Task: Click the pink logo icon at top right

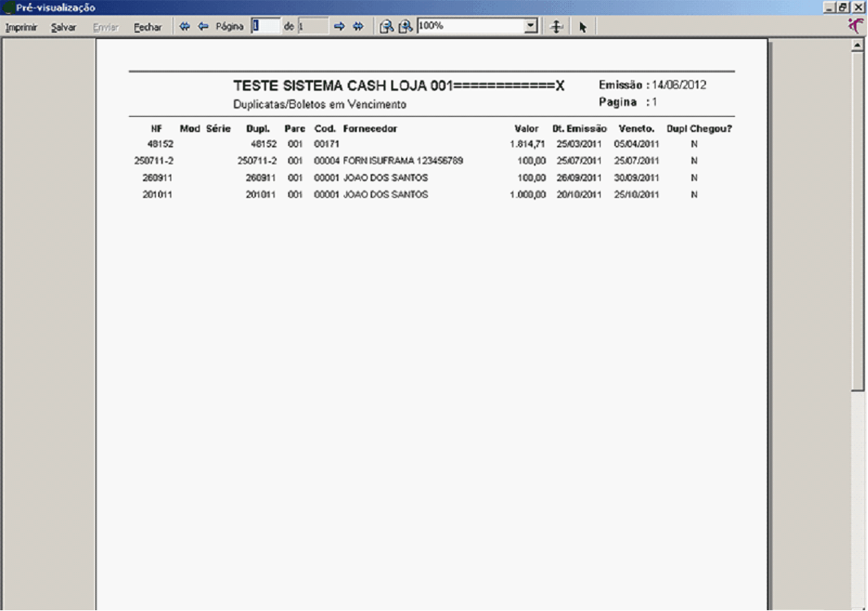Action: point(857,26)
